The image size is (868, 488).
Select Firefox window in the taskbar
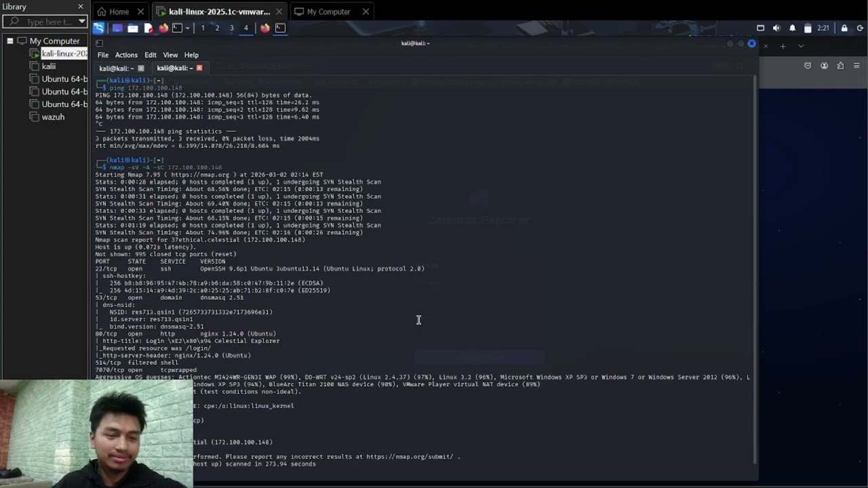tap(265, 28)
